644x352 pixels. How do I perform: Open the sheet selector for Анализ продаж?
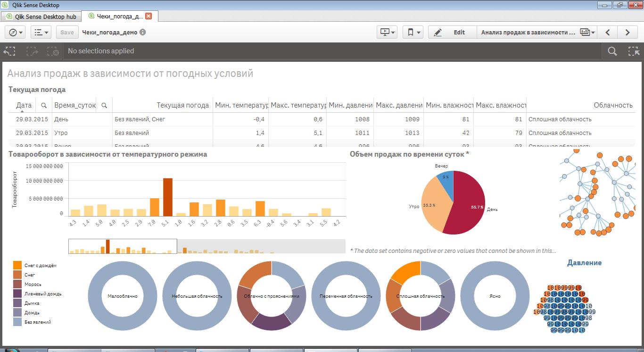pyautogui.click(x=587, y=32)
